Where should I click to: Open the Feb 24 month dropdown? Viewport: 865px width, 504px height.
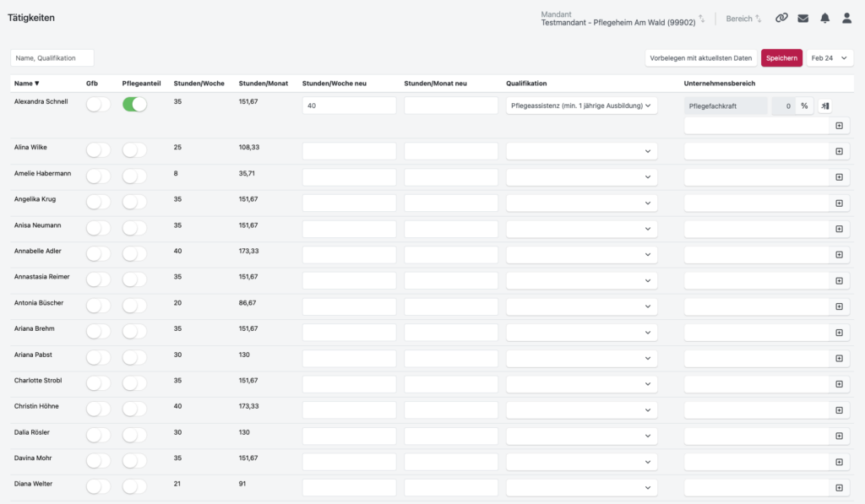click(830, 58)
